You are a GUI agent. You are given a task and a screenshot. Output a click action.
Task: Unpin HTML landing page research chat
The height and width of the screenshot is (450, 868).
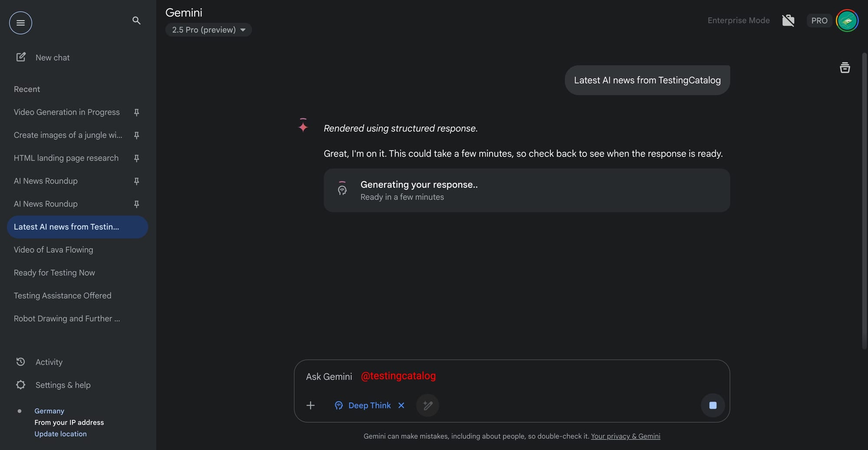click(136, 158)
